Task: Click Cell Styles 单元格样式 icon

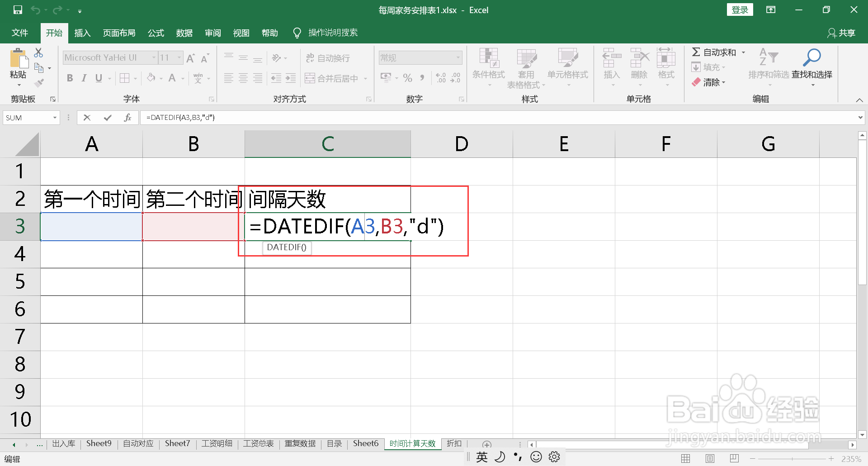Action: tap(568, 57)
